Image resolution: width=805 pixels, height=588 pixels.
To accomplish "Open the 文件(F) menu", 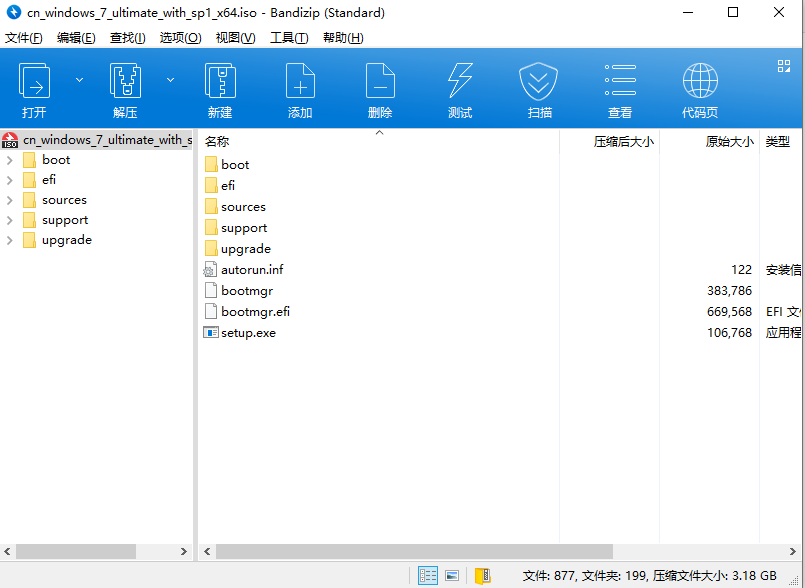I will pos(24,37).
